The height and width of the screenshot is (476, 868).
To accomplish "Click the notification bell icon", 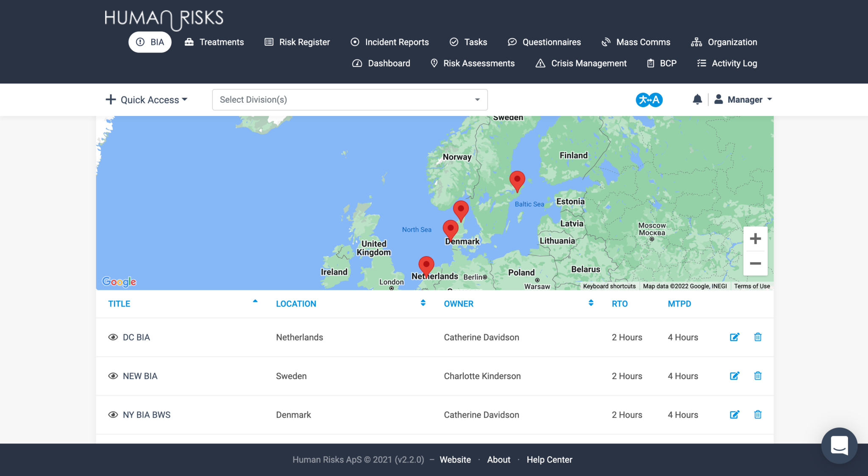I will pos(697,100).
